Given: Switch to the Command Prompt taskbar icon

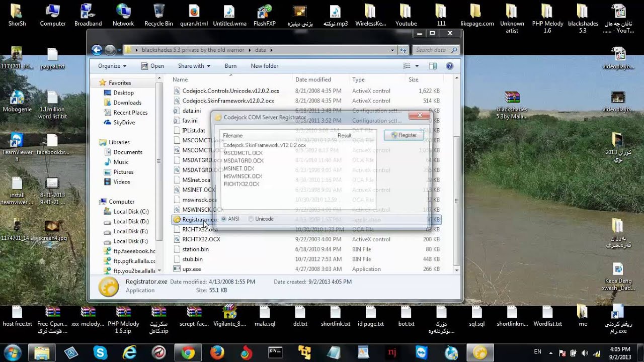Looking at the screenshot, I should point(275,352).
